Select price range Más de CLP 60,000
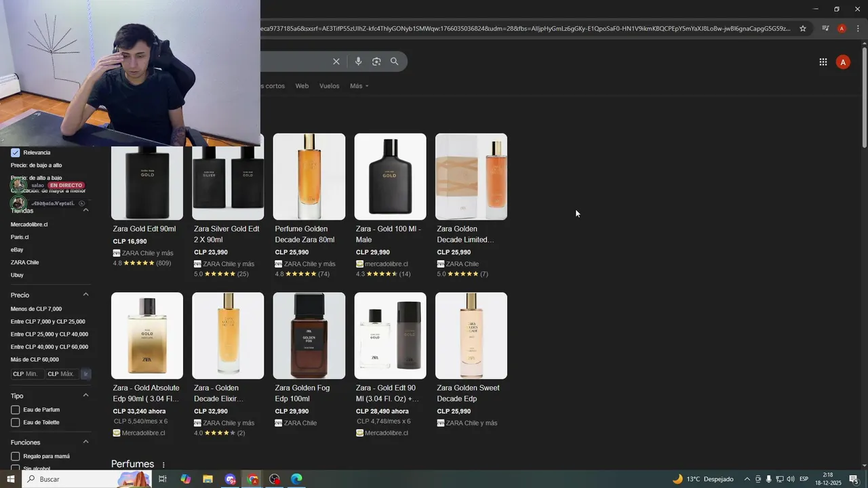868x488 pixels. 35,360
